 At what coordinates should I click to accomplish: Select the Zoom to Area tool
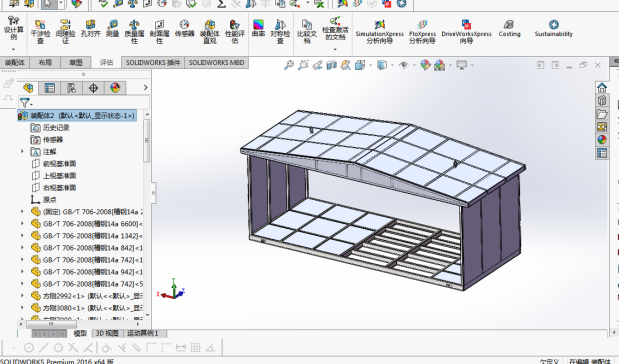tap(303, 65)
